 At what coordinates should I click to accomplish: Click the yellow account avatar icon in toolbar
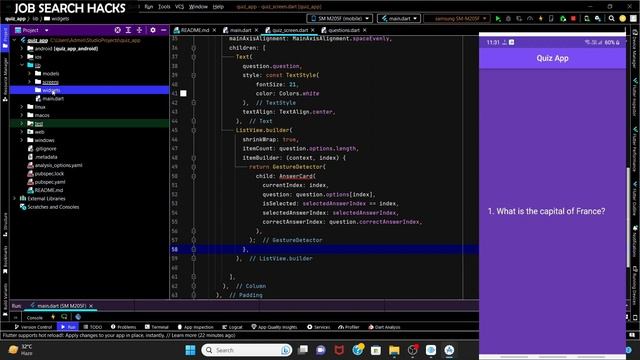pos(622,18)
